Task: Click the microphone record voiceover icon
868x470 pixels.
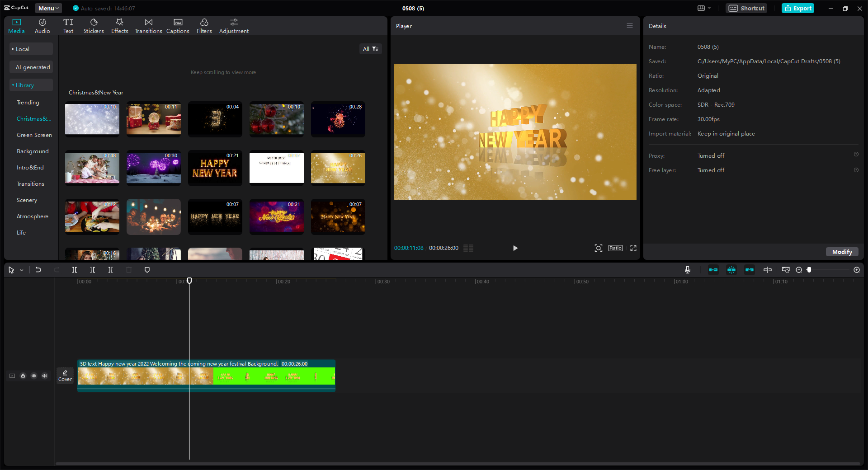Action: point(687,270)
